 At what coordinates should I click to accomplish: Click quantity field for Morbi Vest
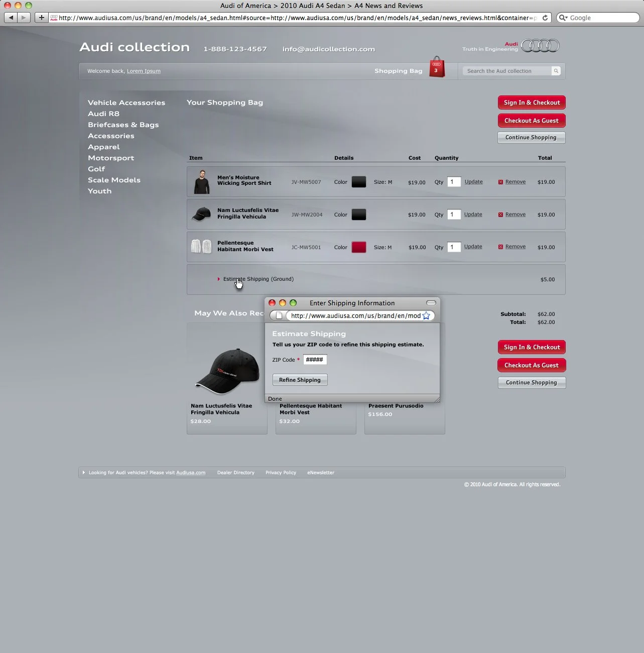(x=454, y=247)
